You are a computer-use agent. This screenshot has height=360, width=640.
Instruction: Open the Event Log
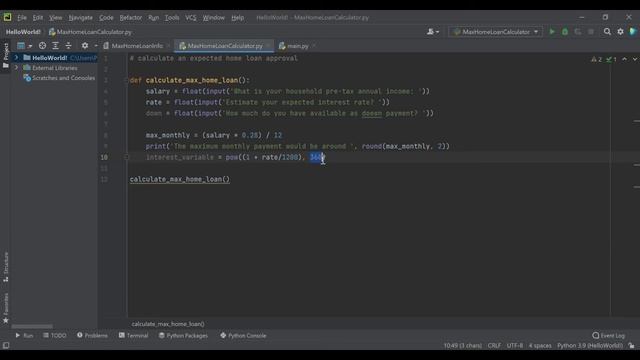[609, 336]
